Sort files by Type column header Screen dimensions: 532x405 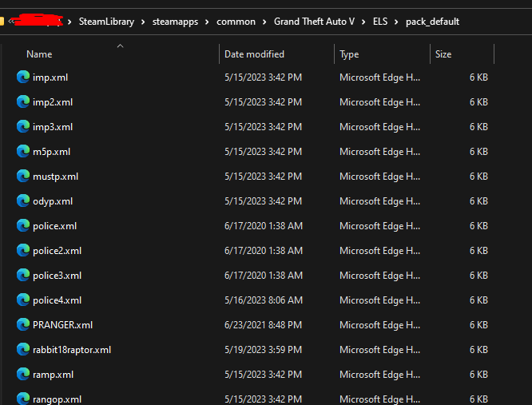pyautogui.click(x=349, y=54)
